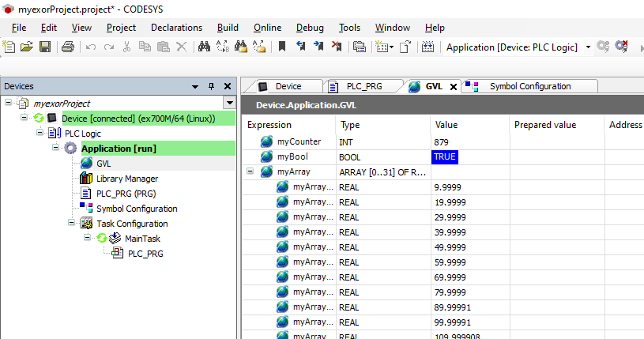Collapse the MainTask node

tap(87, 237)
